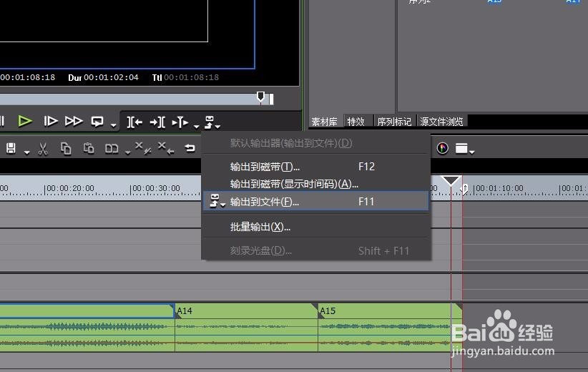Image resolution: width=588 pixels, height=372 pixels.
Task: Open the layout icon dropdown arrow
Action: pos(471,152)
